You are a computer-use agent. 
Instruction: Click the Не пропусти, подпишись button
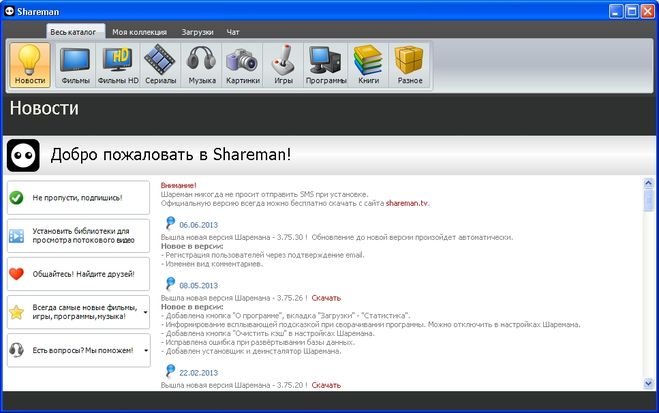pos(78,198)
